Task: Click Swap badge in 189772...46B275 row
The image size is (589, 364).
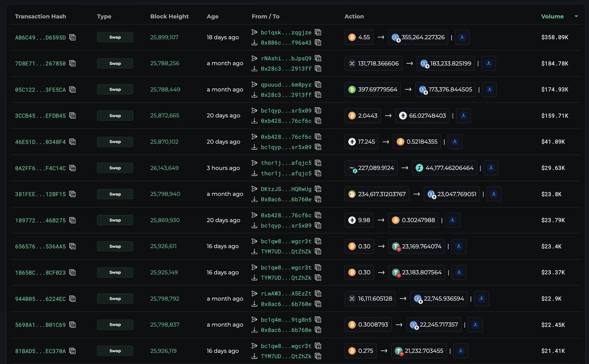Action: [x=115, y=220]
